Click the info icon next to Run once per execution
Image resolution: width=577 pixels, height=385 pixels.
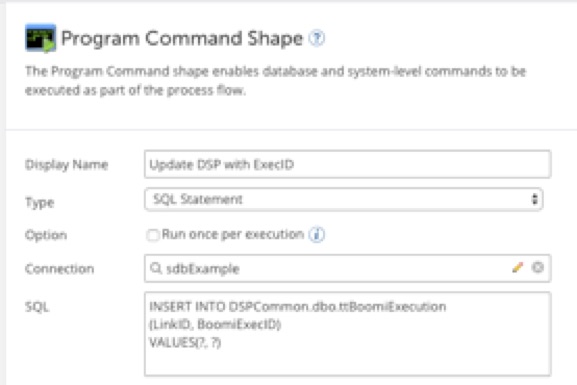(x=316, y=234)
